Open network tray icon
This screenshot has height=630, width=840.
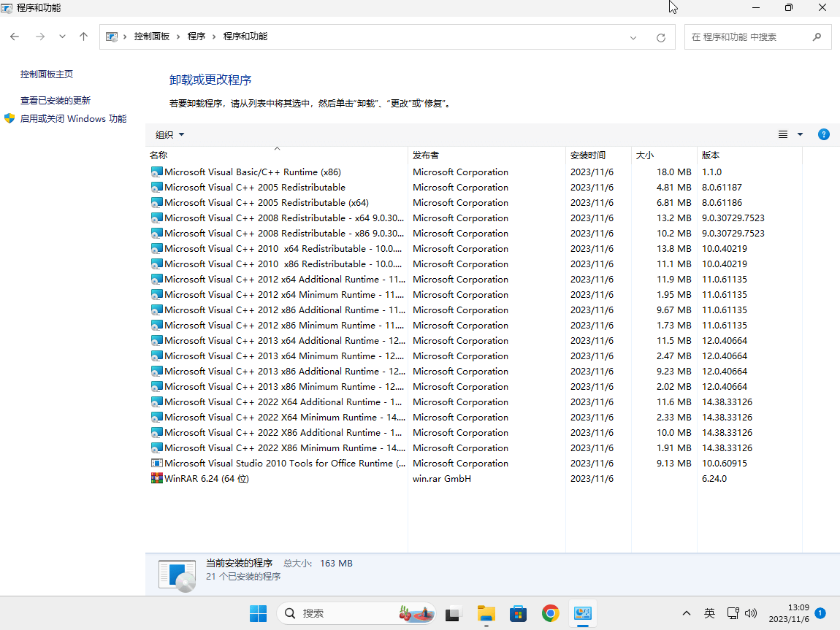pos(733,613)
